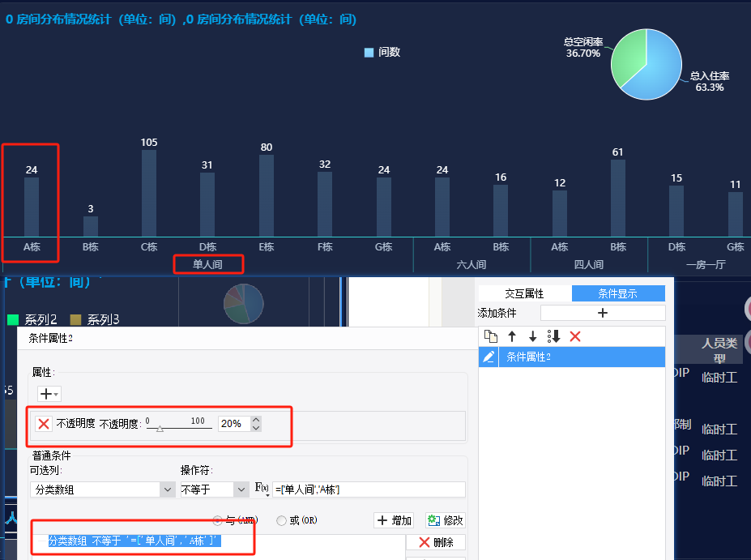This screenshot has width=751, height=560.
Task: Click the F栋 bar showing 32
Action: click(325, 204)
